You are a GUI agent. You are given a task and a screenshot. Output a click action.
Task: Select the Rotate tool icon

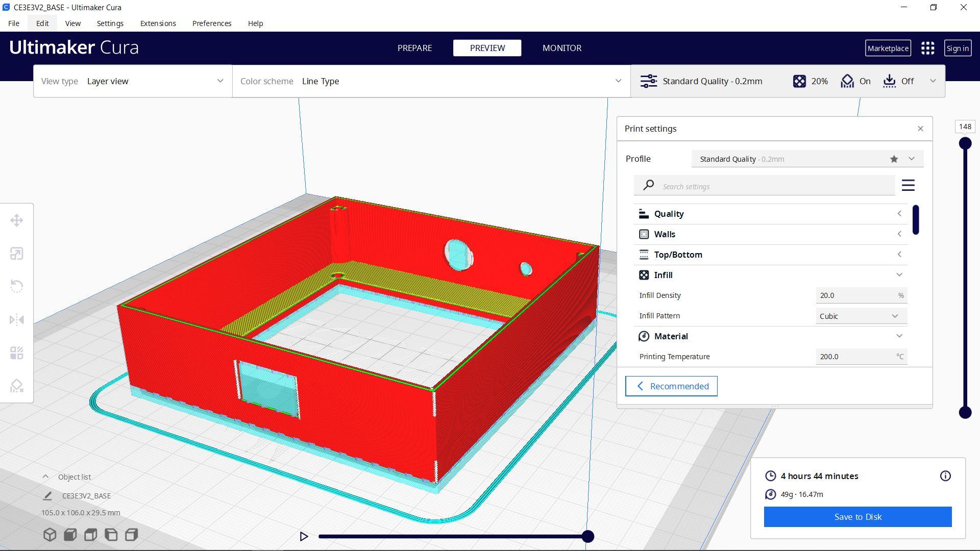coord(16,286)
